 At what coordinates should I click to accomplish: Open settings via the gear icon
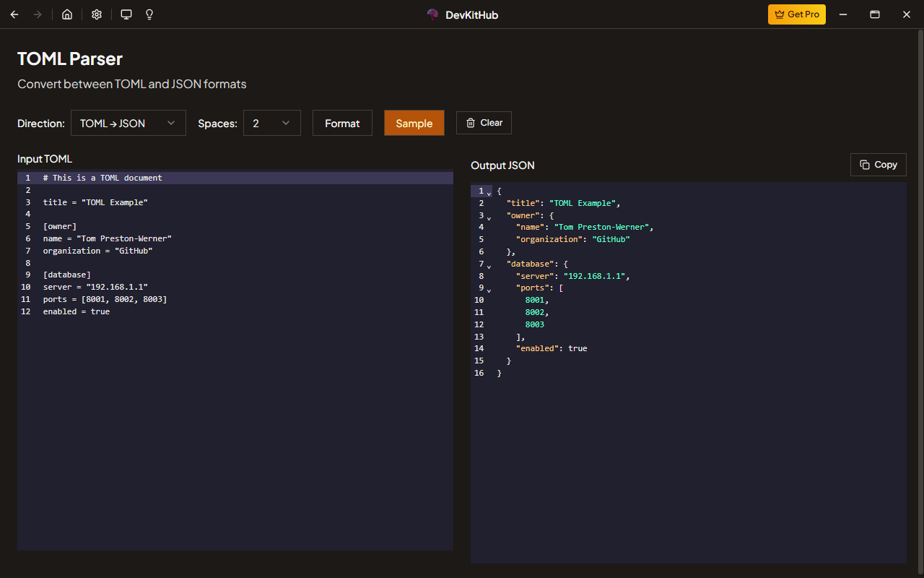pos(97,14)
